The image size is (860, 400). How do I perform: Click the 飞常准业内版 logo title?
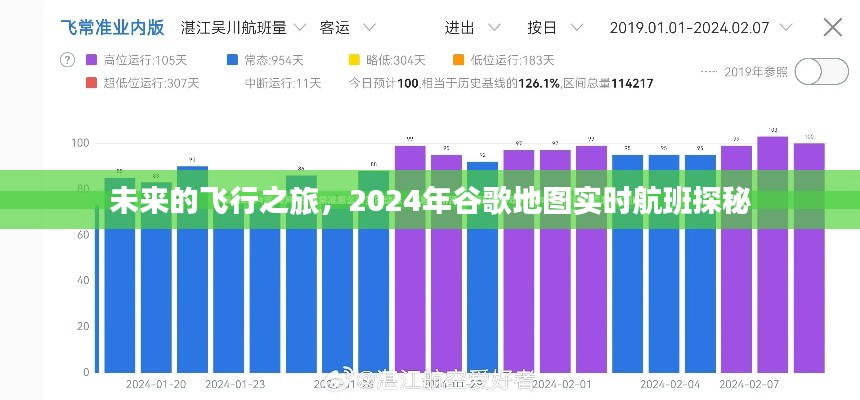112,27
